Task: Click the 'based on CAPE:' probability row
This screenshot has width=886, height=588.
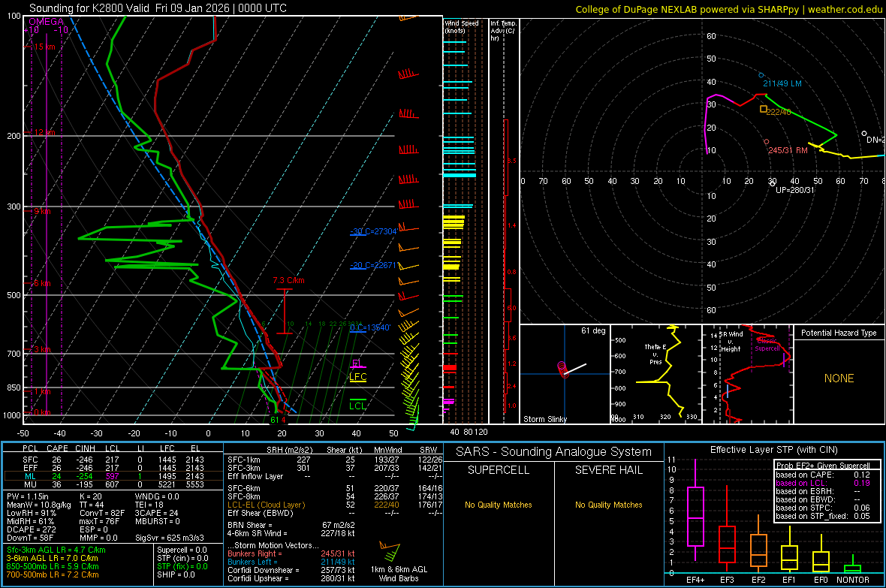Action: click(823, 475)
